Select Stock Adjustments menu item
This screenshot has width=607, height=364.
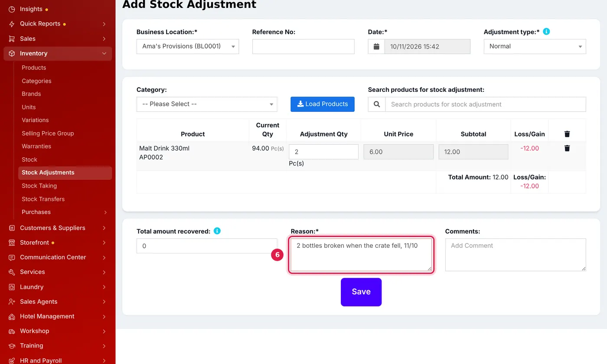(65, 172)
